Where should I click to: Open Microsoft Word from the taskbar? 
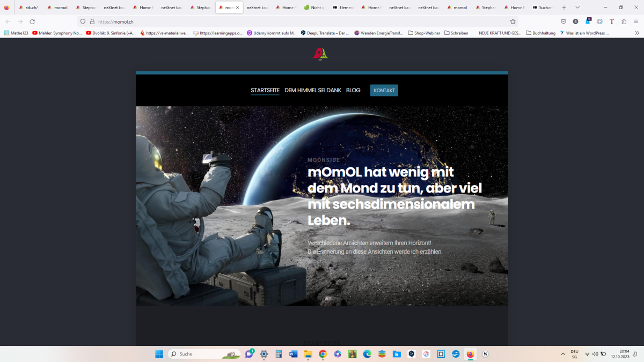(x=293, y=354)
